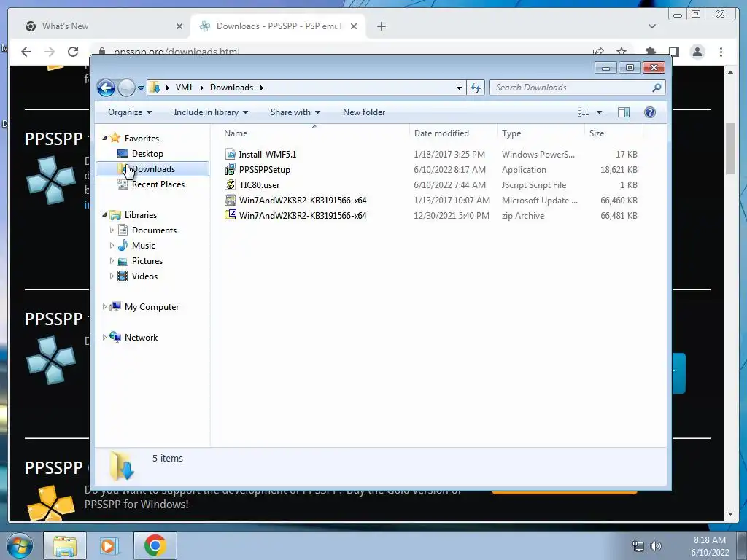Open recent locations dropdown beside nav arrows

coord(141,88)
